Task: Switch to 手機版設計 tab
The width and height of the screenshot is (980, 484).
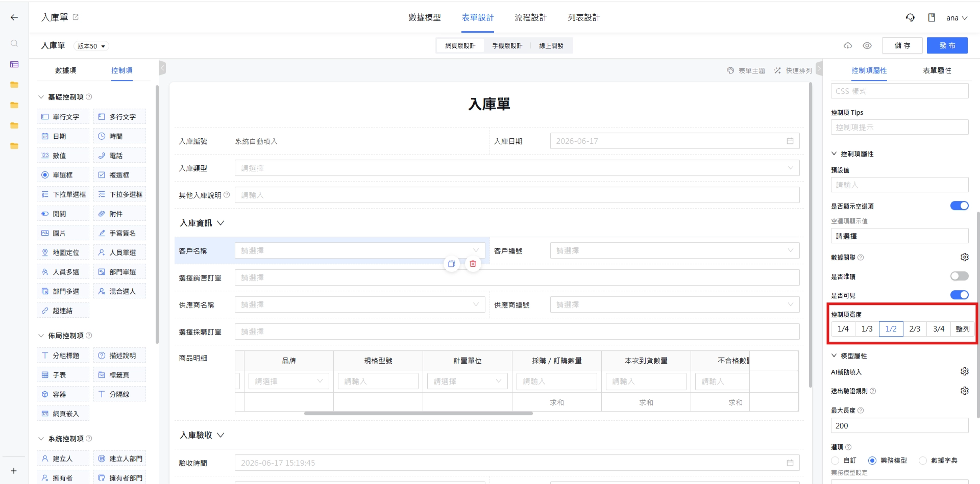Action: (x=507, y=46)
